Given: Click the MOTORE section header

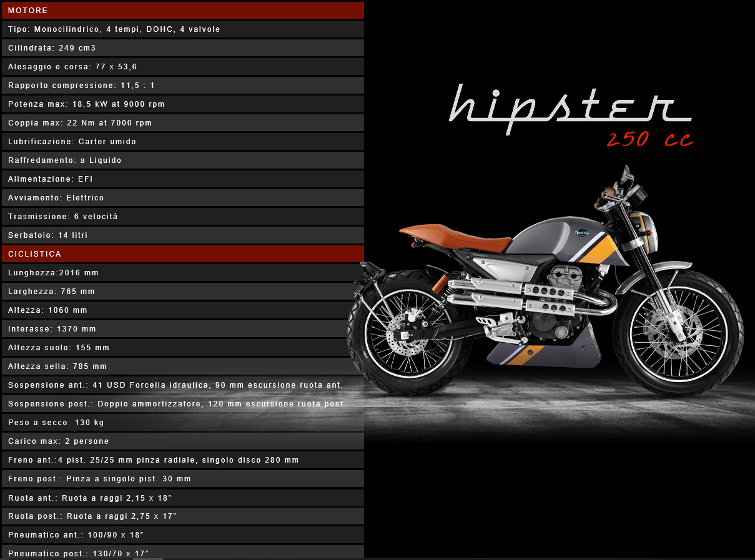Looking at the screenshot, I should click(182, 11).
